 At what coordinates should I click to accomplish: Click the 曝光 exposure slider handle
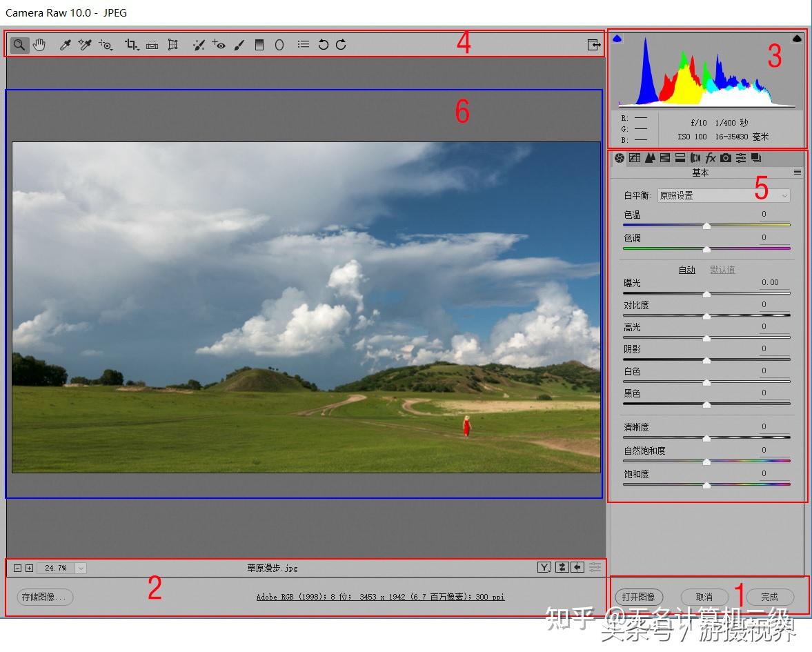pos(706,294)
